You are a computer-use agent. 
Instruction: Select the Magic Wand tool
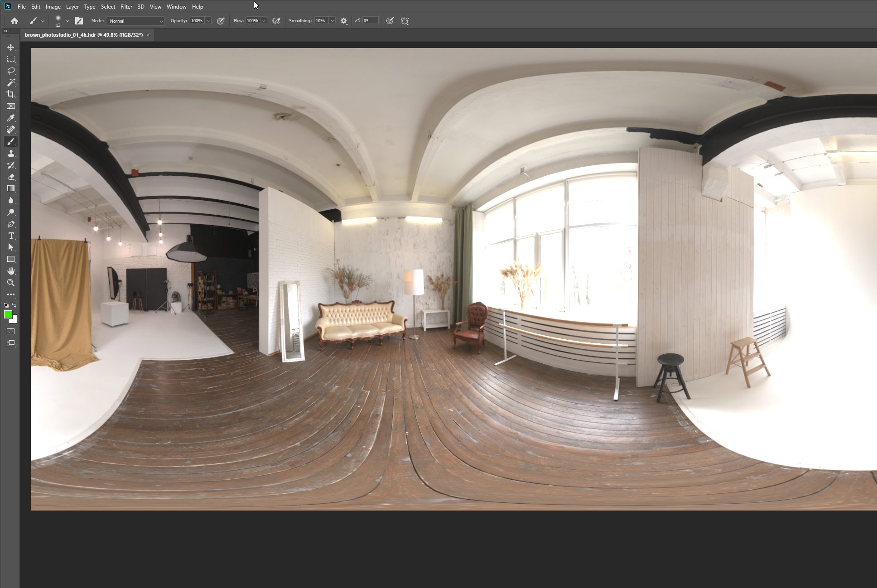pyautogui.click(x=11, y=82)
